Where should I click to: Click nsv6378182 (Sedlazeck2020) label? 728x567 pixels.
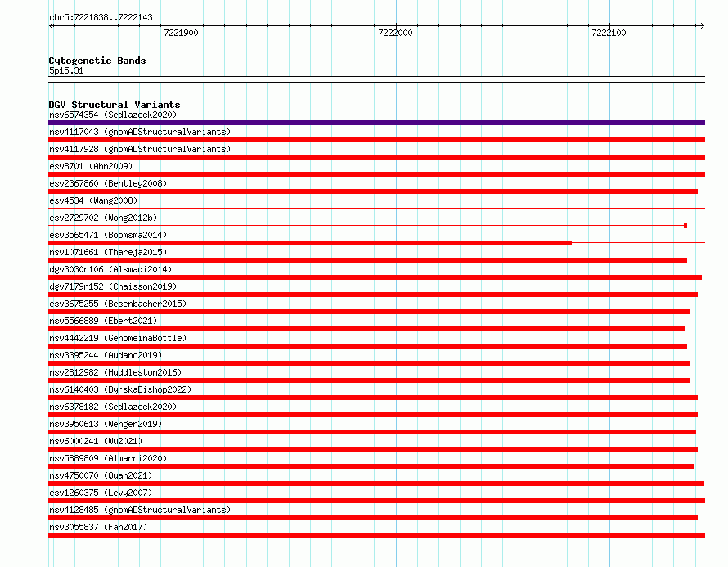point(113,407)
